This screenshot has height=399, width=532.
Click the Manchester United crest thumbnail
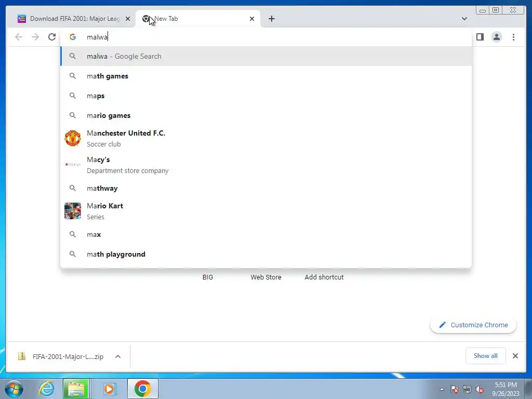(73, 138)
